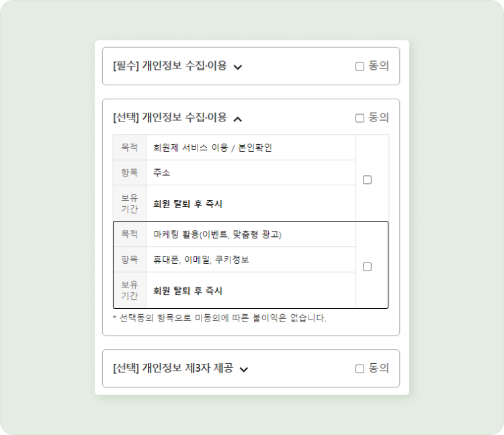
Task: Click the 마케팅 활용(이벤트, 맞춤형 광고) text
Action: 217,234
